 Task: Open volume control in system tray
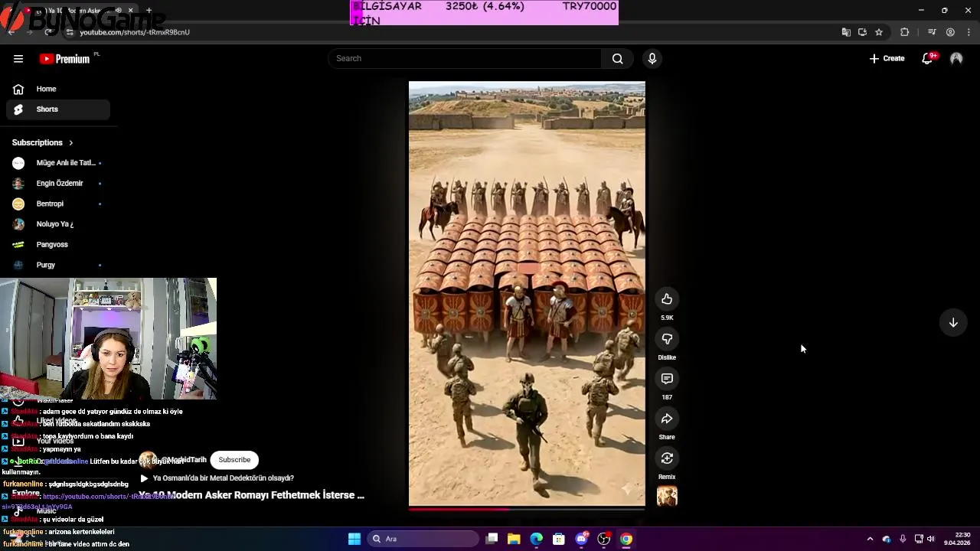[x=931, y=539]
